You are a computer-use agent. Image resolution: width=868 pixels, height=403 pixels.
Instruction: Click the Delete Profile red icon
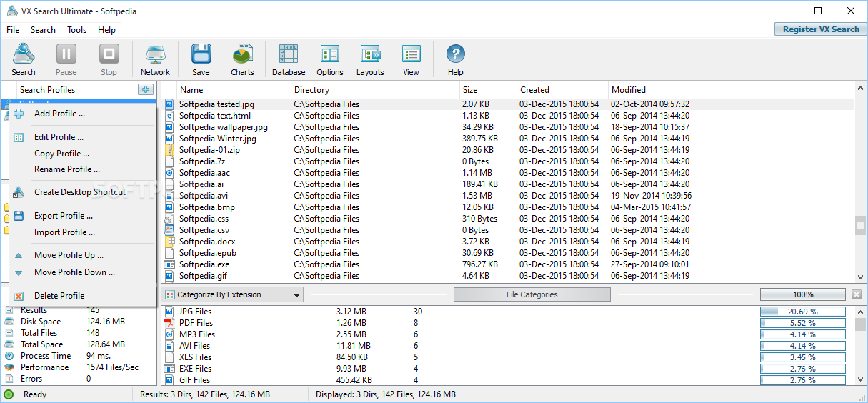point(19,296)
